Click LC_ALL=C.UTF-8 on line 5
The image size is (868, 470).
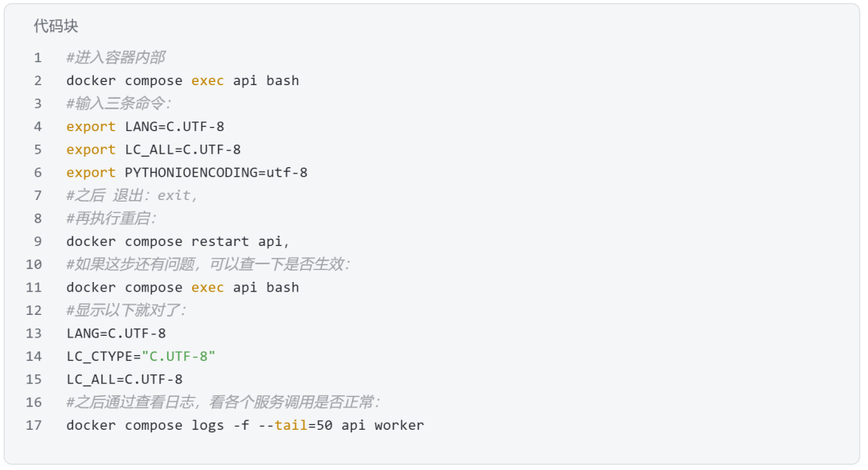point(182,149)
